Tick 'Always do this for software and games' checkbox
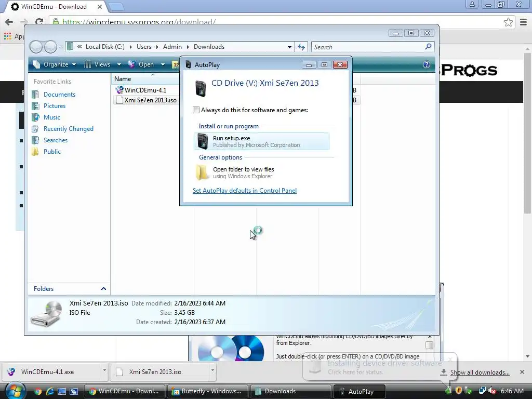 pyautogui.click(x=196, y=110)
